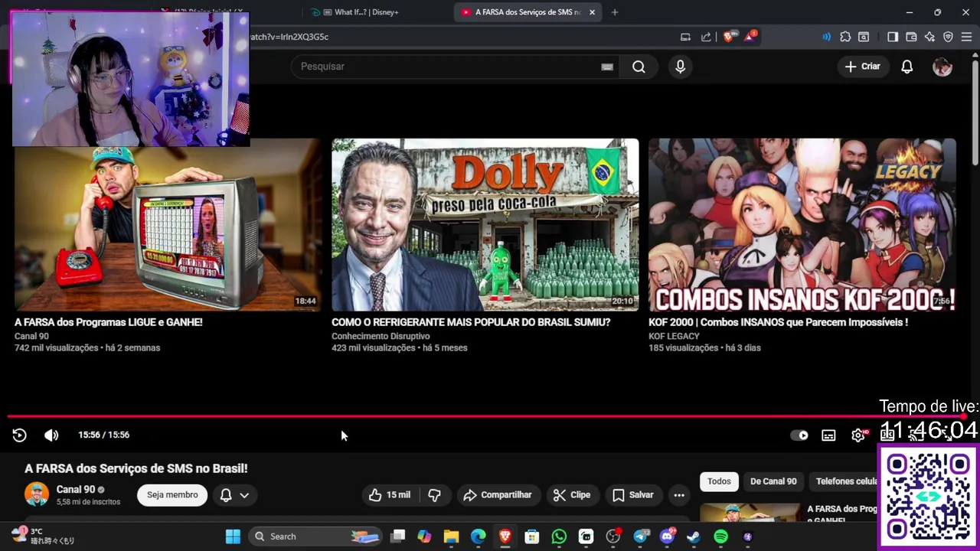Open Brave VPN shield icon
The height and width of the screenshot is (551, 980).
[x=948, y=37]
